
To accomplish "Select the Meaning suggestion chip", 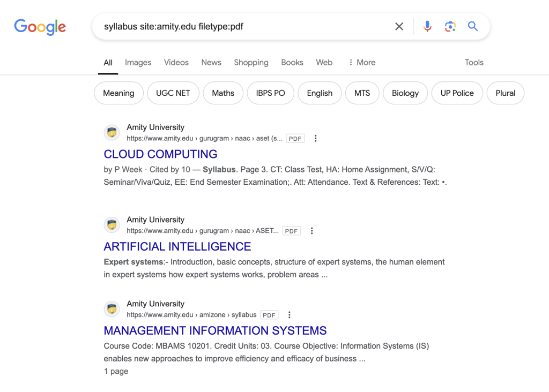I will tap(118, 93).
